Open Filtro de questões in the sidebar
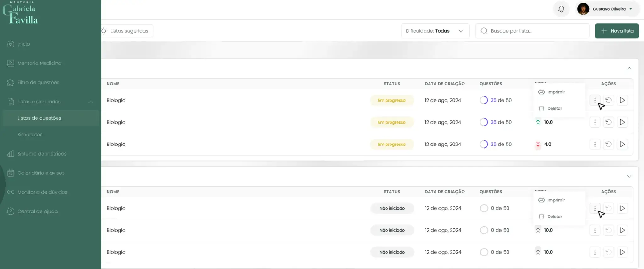Screen dimensions: 644x269 click(x=33, y=82)
